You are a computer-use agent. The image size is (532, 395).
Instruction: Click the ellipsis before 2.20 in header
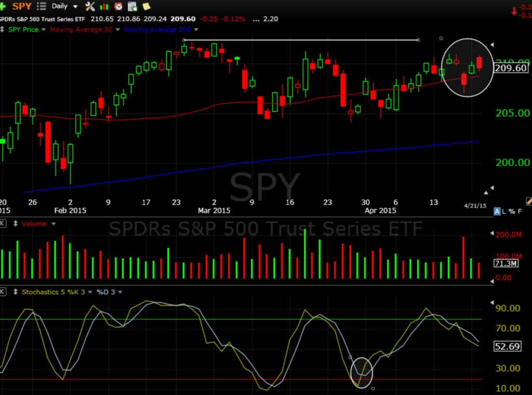point(256,19)
